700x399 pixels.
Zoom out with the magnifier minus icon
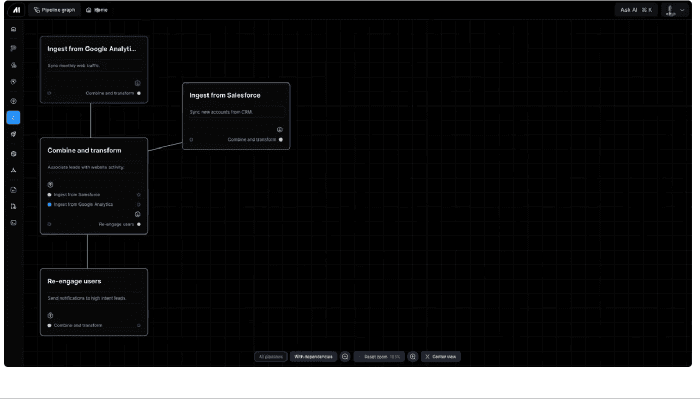(x=345, y=357)
